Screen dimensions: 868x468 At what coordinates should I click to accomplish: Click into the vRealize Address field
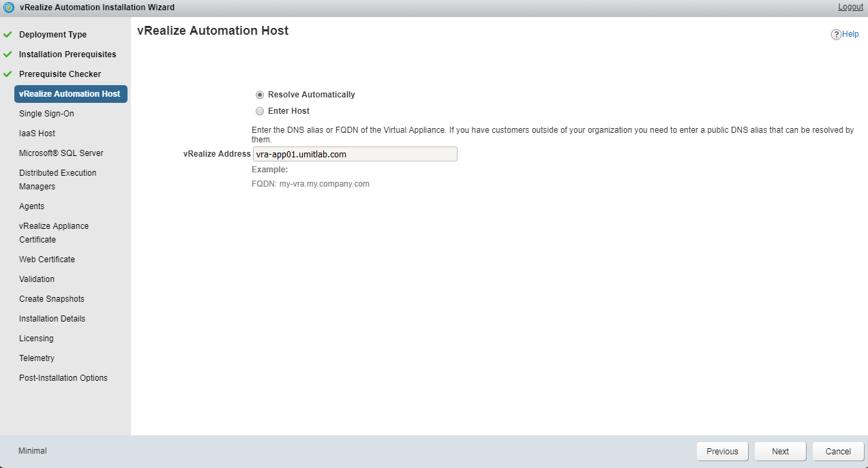tap(355, 155)
